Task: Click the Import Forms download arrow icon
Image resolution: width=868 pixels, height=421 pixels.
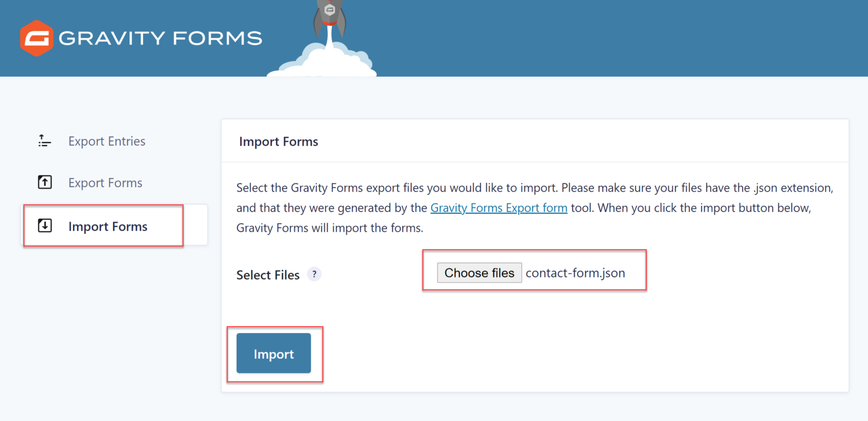Action: tap(44, 225)
